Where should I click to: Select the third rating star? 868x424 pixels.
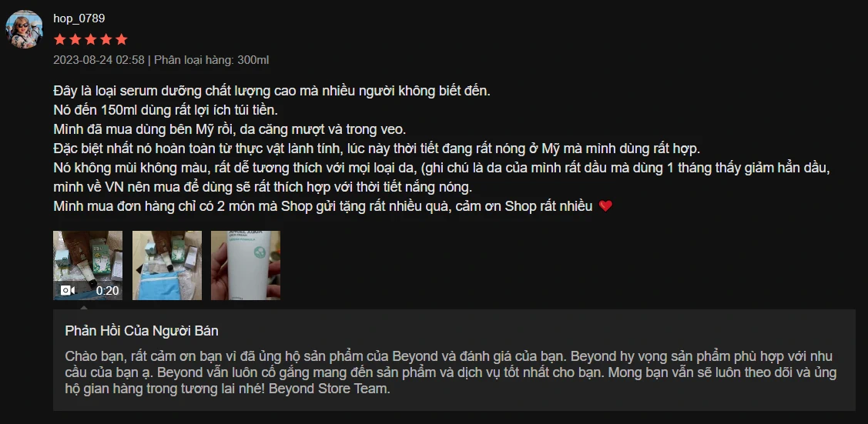(x=90, y=40)
